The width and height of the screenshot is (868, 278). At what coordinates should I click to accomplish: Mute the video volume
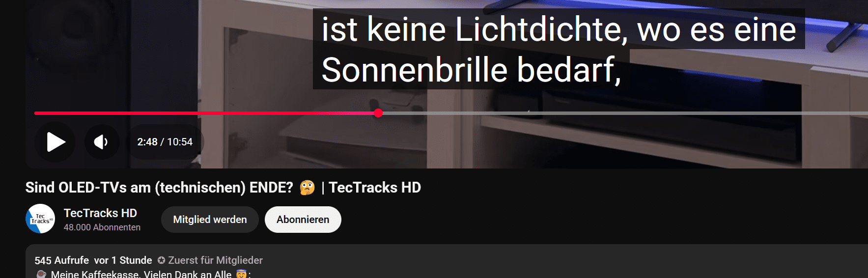click(101, 142)
